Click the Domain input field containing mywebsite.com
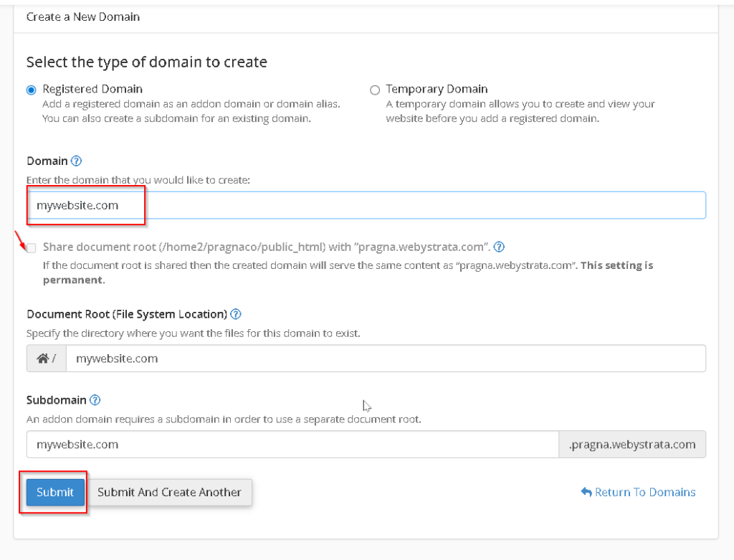Image resolution: width=734 pixels, height=560 pixels. 366,205
